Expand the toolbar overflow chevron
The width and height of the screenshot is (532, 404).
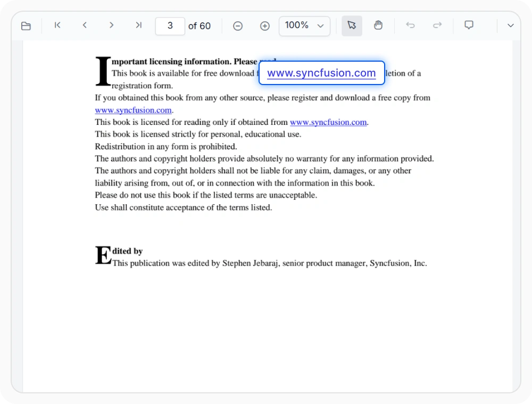tap(510, 26)
